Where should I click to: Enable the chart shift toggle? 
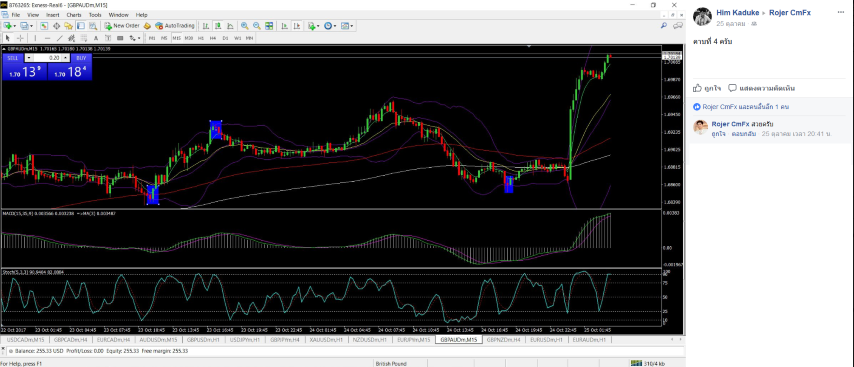(297, 26)
